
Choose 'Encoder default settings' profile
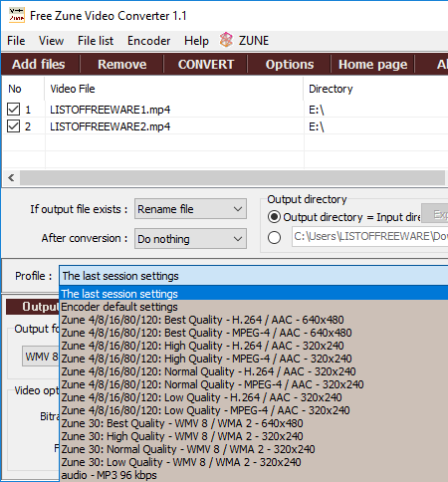(x=254, y=307)
